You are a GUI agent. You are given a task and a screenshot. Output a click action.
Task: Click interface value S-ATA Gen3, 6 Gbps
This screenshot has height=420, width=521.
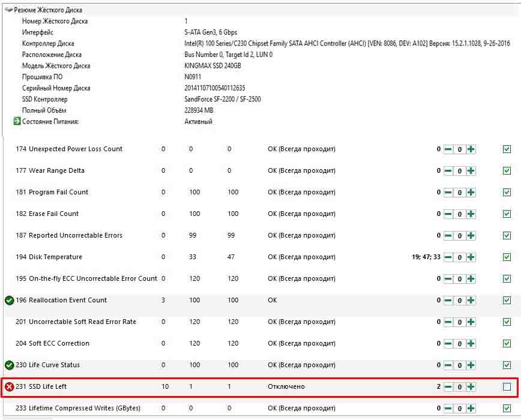[x=211, y=32]
